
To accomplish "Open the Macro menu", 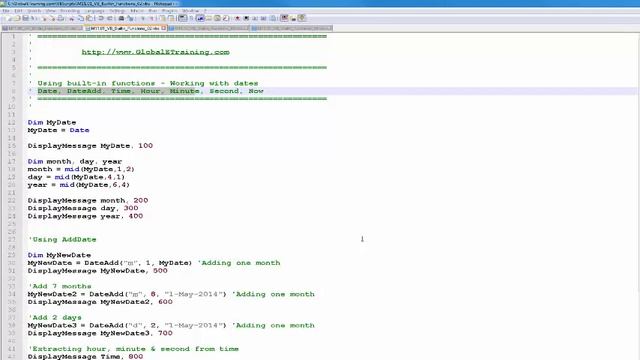I will click(137, 11).
